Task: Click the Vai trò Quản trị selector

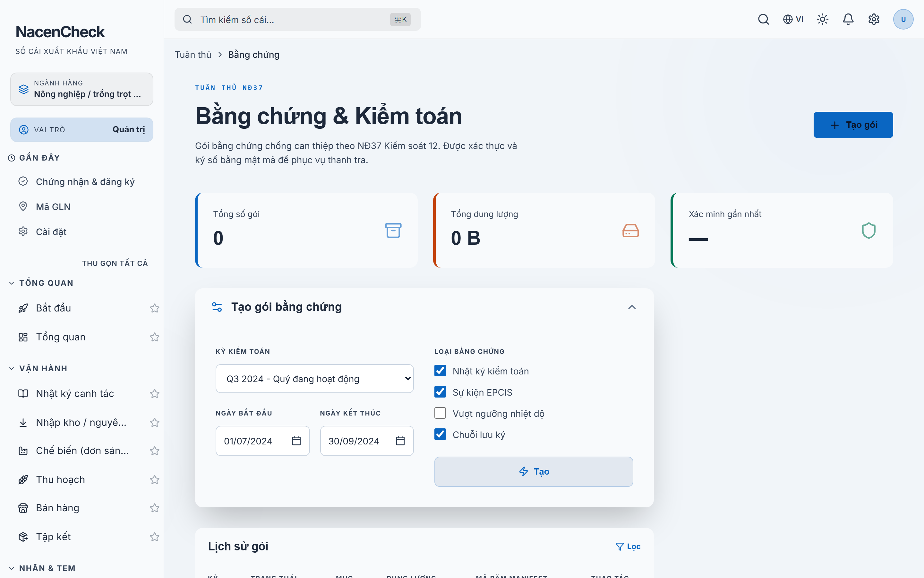Action: (x=82, y=130)
